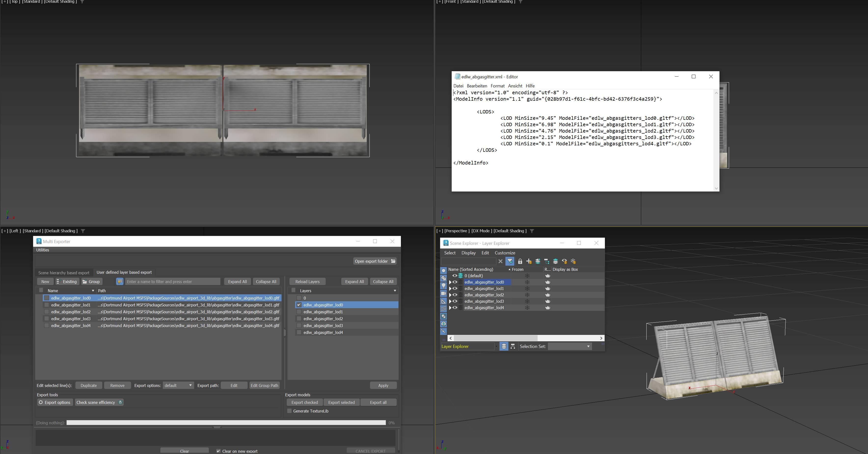This screenshot has width=868, height=454.
Task: Click freeze all layers snowflake toolbar icon
Action: click(573, 261)
